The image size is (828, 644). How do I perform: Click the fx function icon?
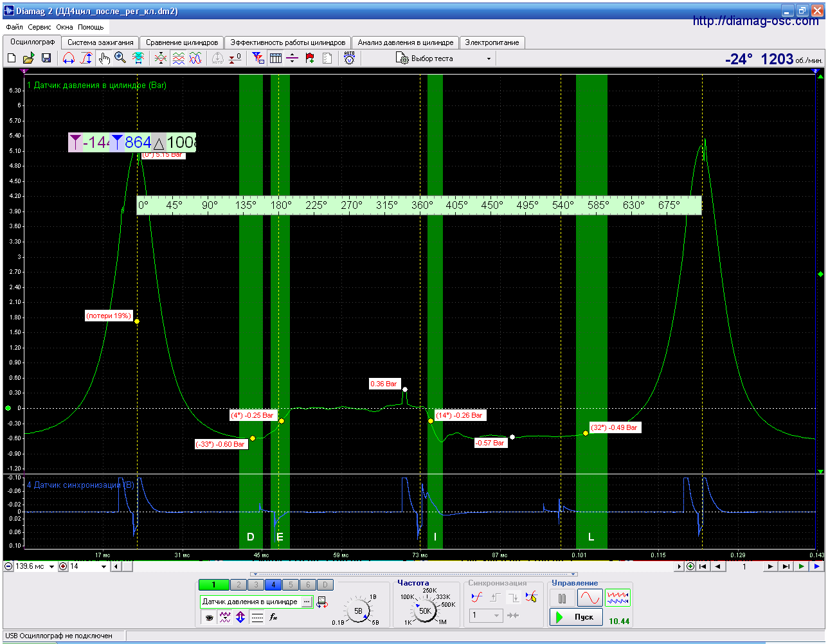[273, 618]
